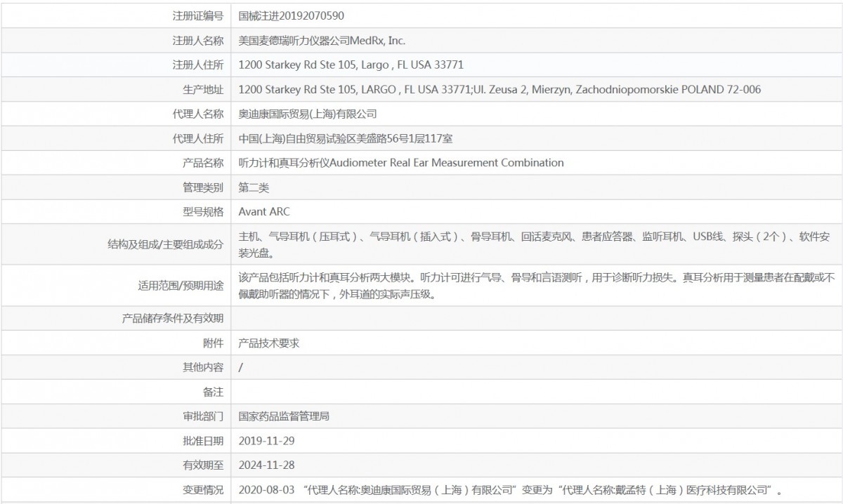This screenshot has width=843, height=504.
Task: Click the slash value in 其他内容 row
Action: [241, 368]
